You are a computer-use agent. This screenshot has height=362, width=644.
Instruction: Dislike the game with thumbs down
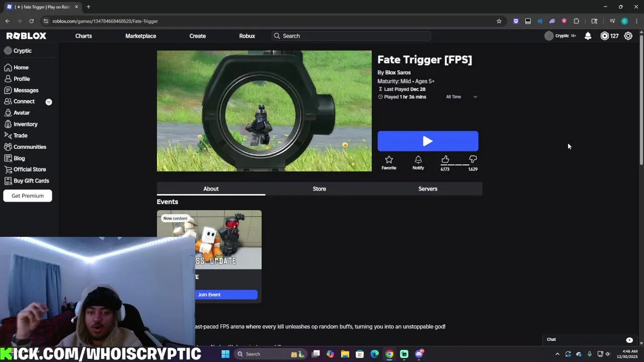point(473,160)
